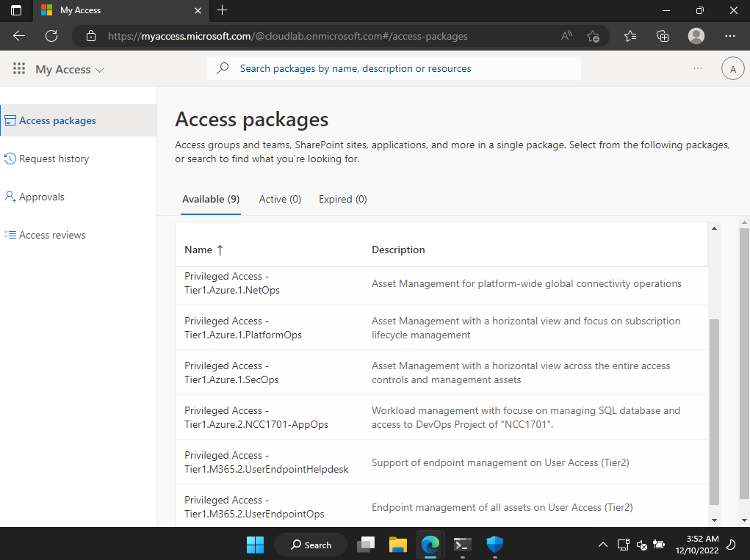Sort list by Name column arrow
Viewport: 750px width, 560px height.
(220, 250)
